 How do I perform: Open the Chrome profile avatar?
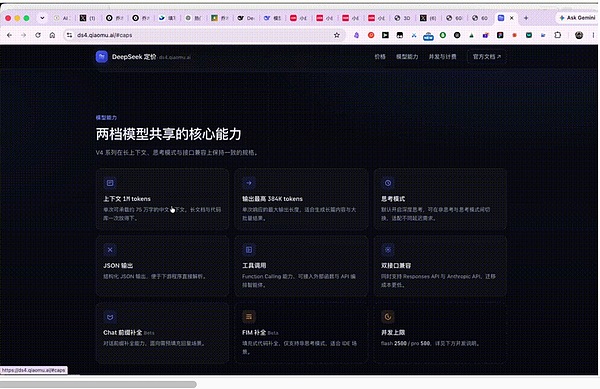[x=579, y=35]
